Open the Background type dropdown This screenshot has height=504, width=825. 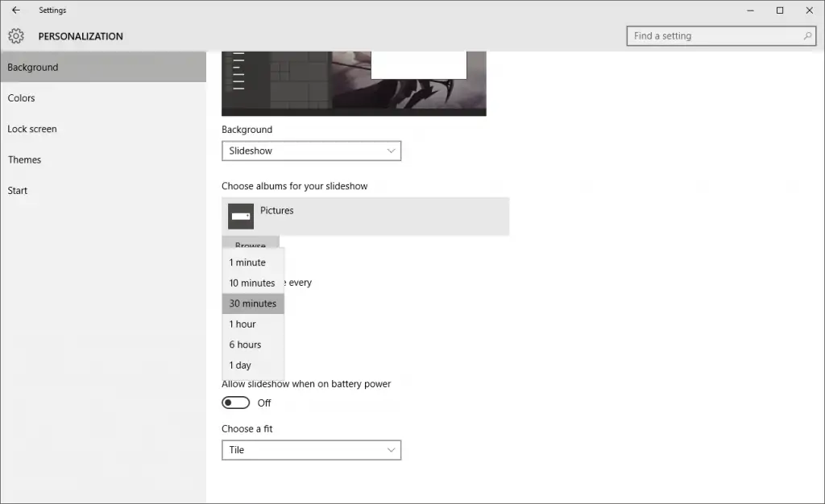click(x=312, y=151)
